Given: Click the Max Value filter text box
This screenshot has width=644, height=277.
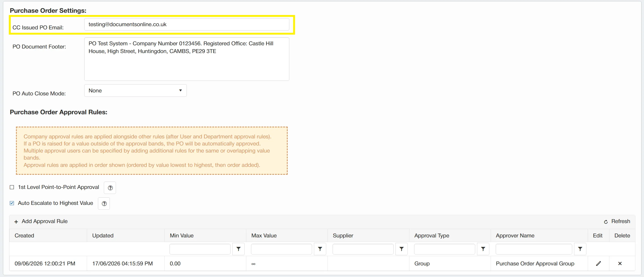Looking at the screenshot, I should (282, 249).
